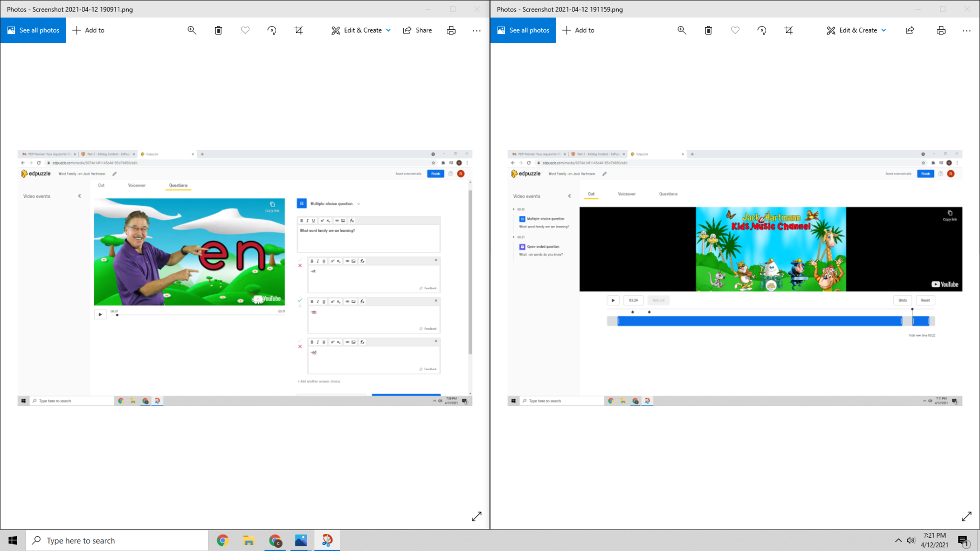This screenshot has width=980, height=551.
Task: Toggle full screen in left Photos window
Action: (477, 517)
